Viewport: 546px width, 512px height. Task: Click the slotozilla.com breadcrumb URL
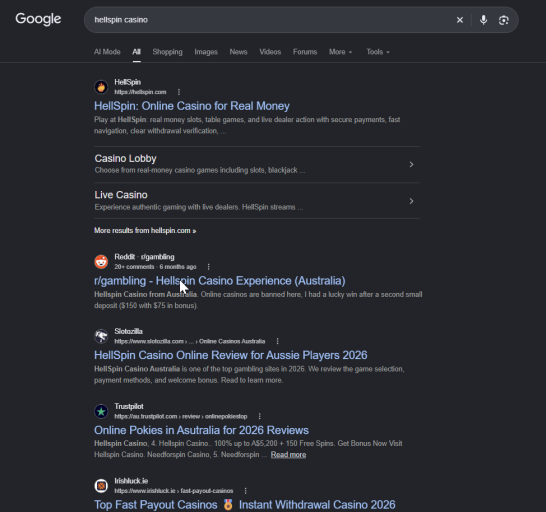click(x=190, y=341)
